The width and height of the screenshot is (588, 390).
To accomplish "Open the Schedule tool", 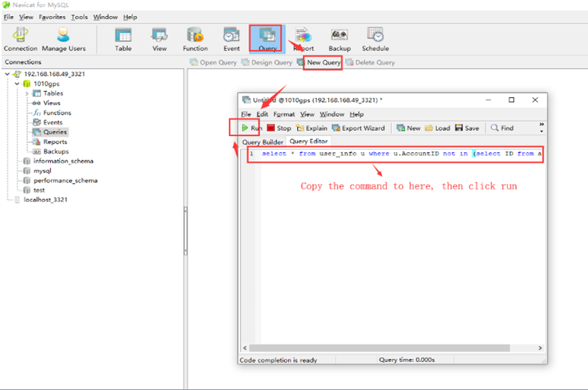I will tap(375, 39).
